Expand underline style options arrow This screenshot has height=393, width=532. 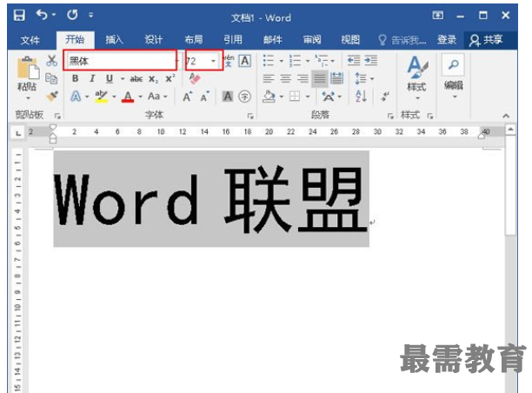[123, 79]
